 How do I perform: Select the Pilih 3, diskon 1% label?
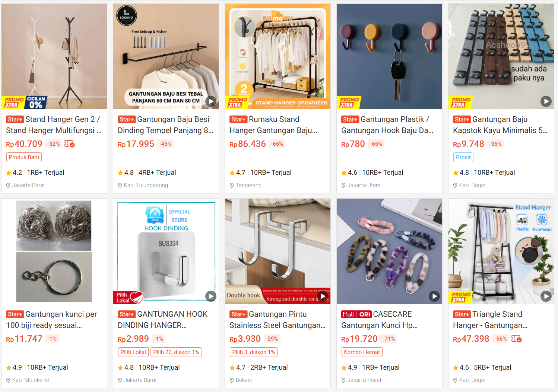tap(253, 352)
